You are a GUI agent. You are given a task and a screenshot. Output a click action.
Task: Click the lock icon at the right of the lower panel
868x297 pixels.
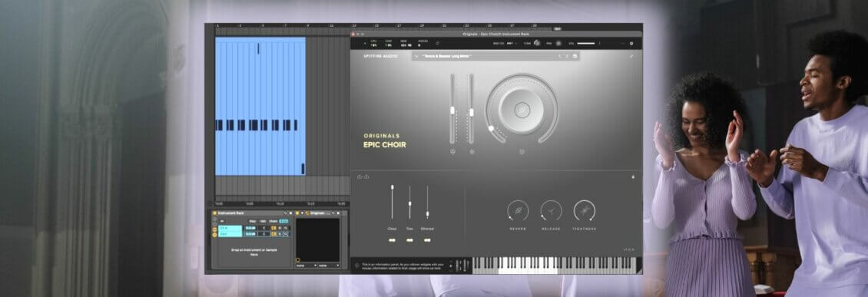633,177
